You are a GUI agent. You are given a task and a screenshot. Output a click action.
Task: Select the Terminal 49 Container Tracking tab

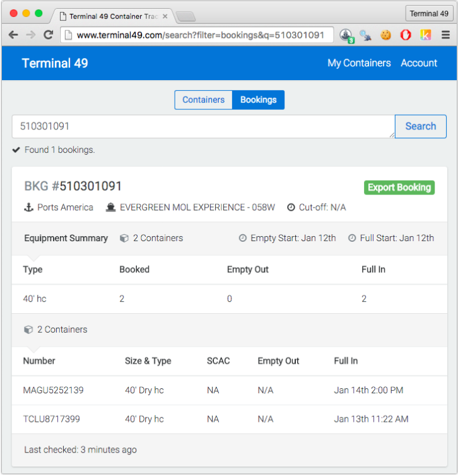click(114, 16)
